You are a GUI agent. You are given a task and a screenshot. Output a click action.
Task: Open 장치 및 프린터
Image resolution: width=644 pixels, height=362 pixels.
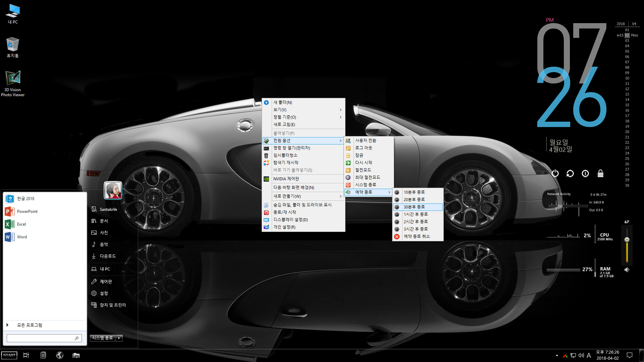coord(109,305)
